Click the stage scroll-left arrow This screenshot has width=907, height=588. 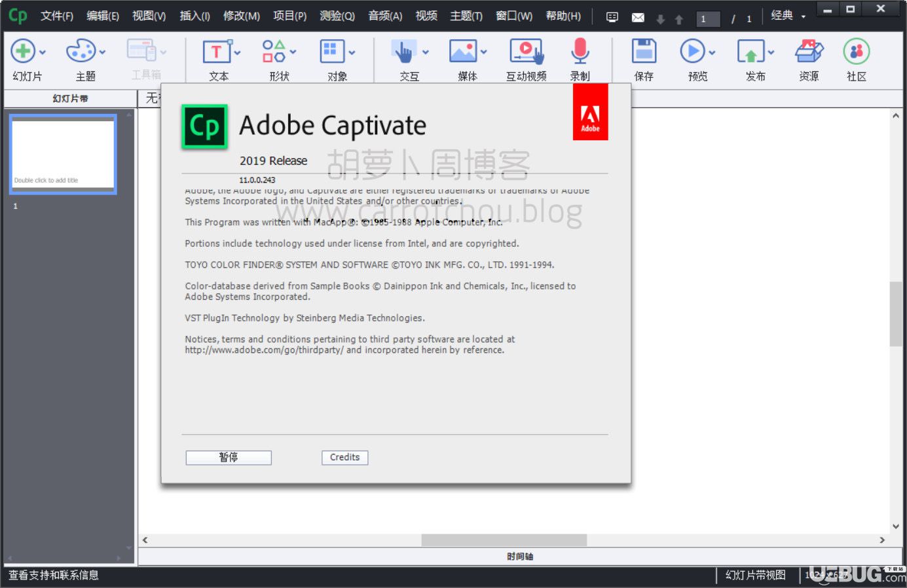pyautogui.click(x=145, y=540)
